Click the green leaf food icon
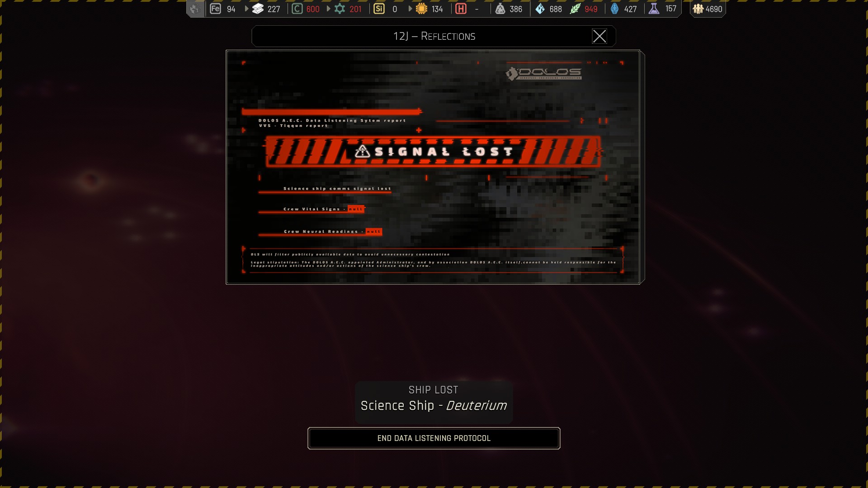This screenshot has width=868, height=488. [x=575, y=9]
